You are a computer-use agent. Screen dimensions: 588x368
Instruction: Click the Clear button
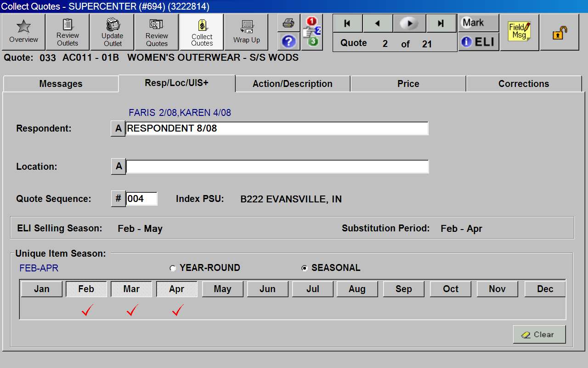(539, 334)
